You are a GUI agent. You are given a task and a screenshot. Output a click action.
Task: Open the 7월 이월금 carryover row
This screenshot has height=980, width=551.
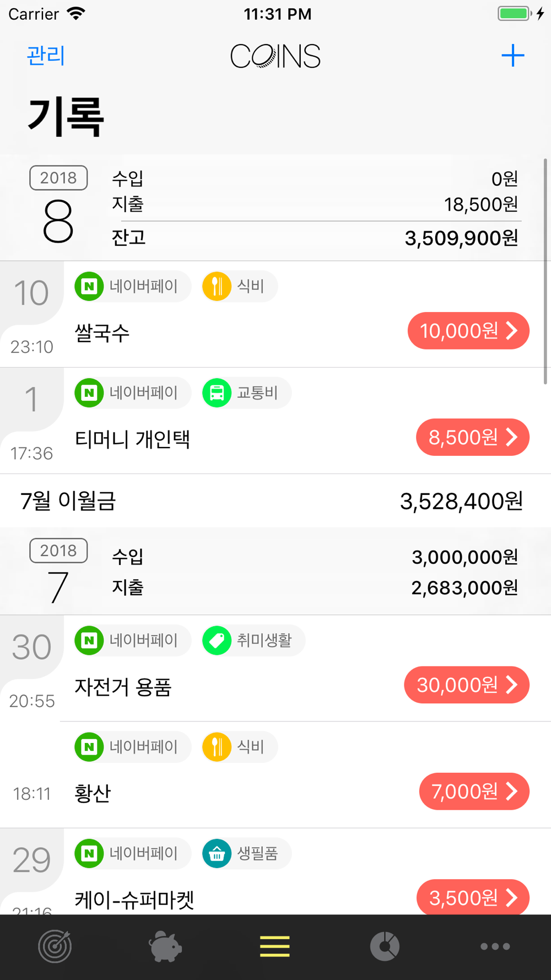point(275,501)
